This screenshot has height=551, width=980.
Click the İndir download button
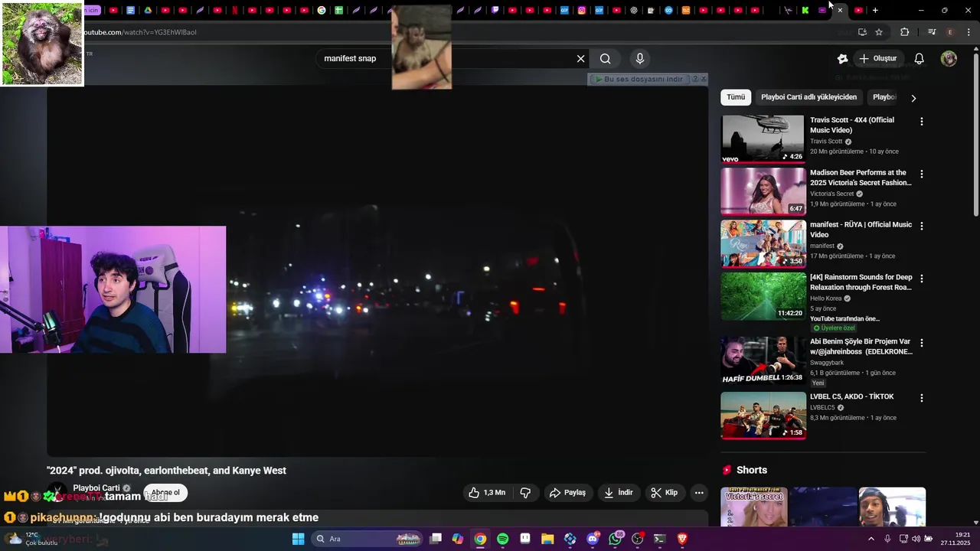(619, 493)
